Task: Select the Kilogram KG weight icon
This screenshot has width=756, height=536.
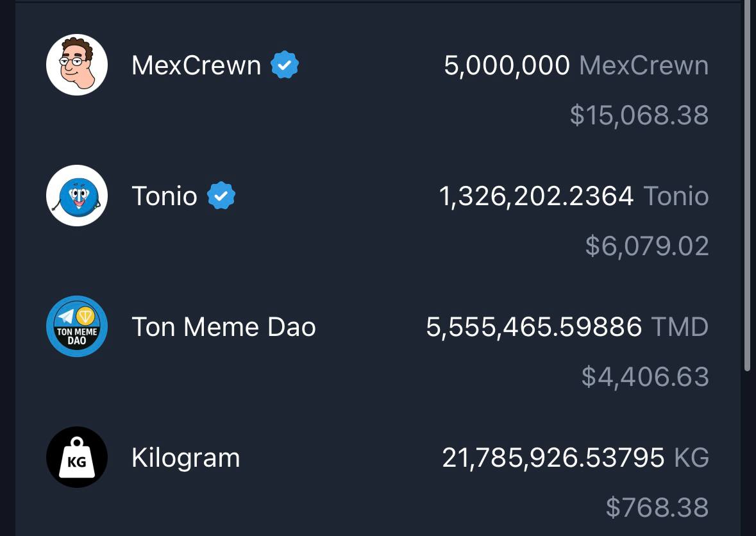Action: click(x=77, y=457)
